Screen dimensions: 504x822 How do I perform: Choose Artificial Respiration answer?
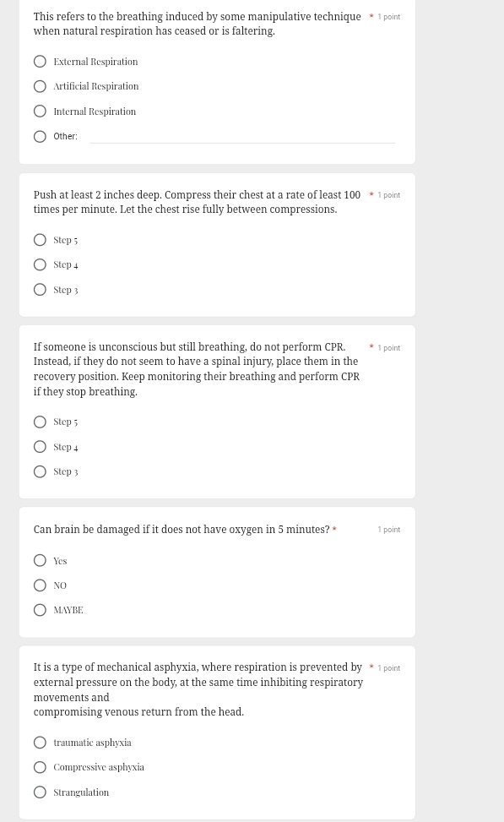point(40,86)
